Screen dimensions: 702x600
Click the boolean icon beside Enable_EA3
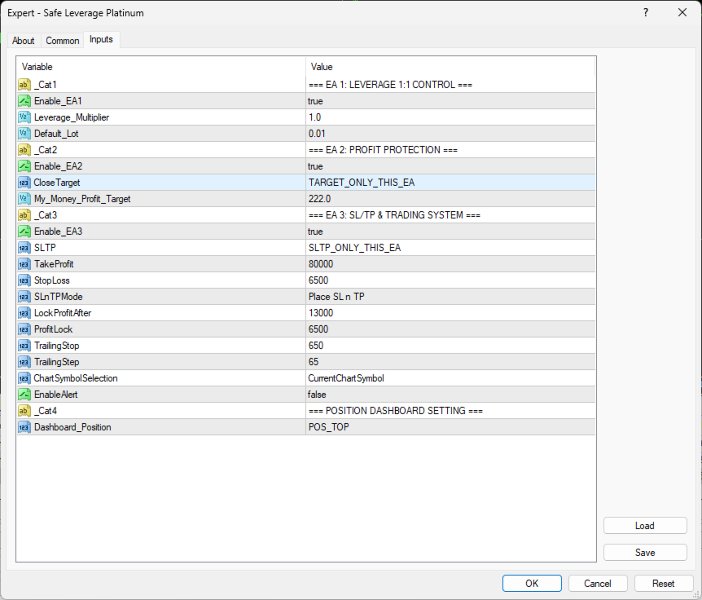24,231
